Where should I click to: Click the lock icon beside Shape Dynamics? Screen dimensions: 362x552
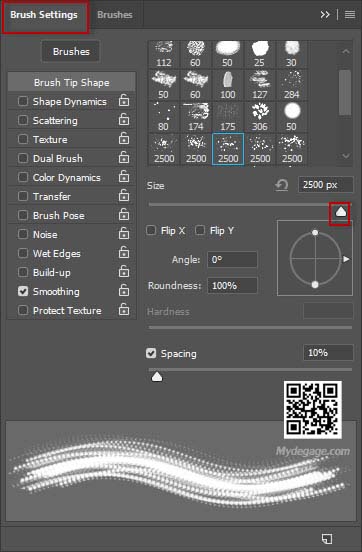124,101
